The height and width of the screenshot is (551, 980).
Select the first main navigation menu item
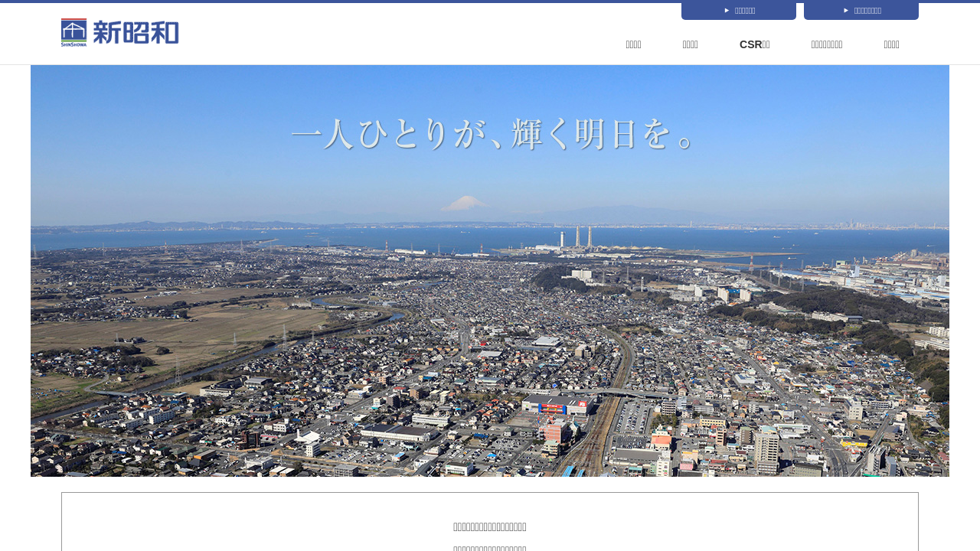point(633,44)
